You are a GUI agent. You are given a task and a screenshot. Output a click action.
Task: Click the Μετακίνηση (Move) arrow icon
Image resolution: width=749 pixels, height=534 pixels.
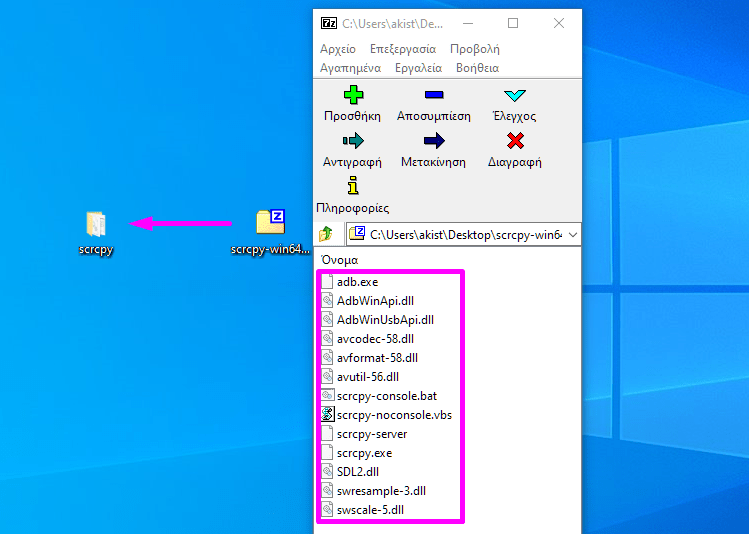pos(434,141)
